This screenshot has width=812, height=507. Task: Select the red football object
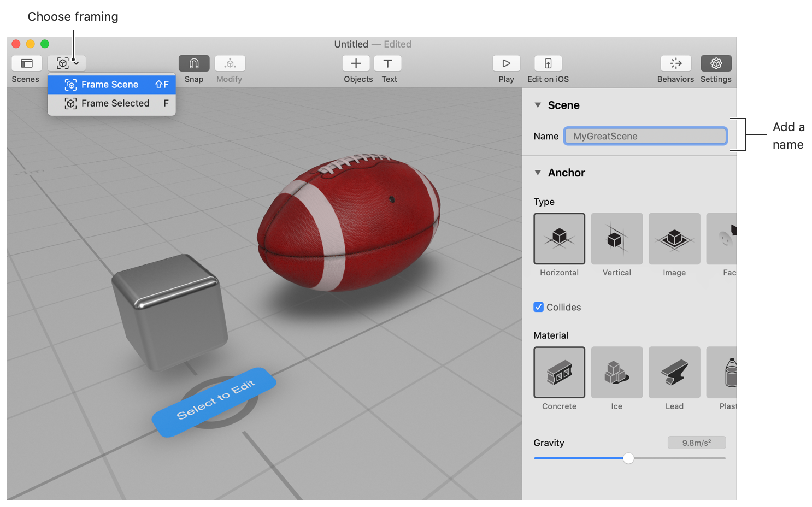tap(350, 222)
